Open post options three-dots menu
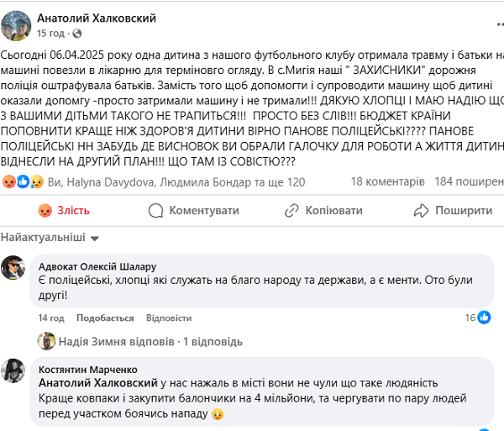The image size is (504, 431). 500,24
